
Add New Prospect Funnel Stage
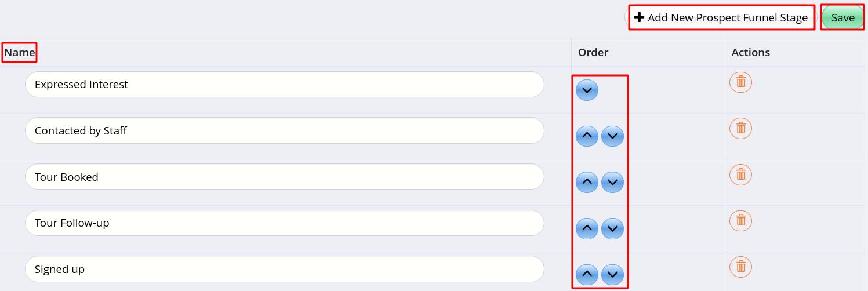pos(721,18)
